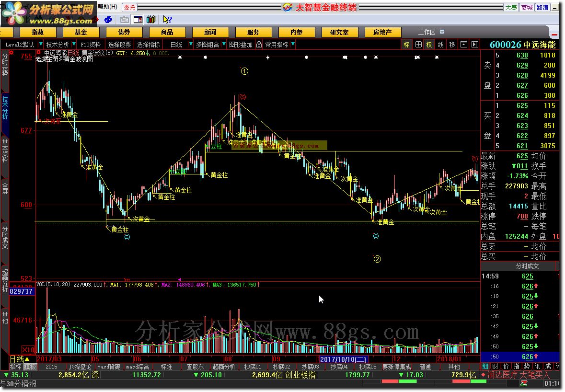Toggle the 权 rights adjustment button
This screenshot has width=565, height=392.
pyautogui.click(x=429, y=44)
